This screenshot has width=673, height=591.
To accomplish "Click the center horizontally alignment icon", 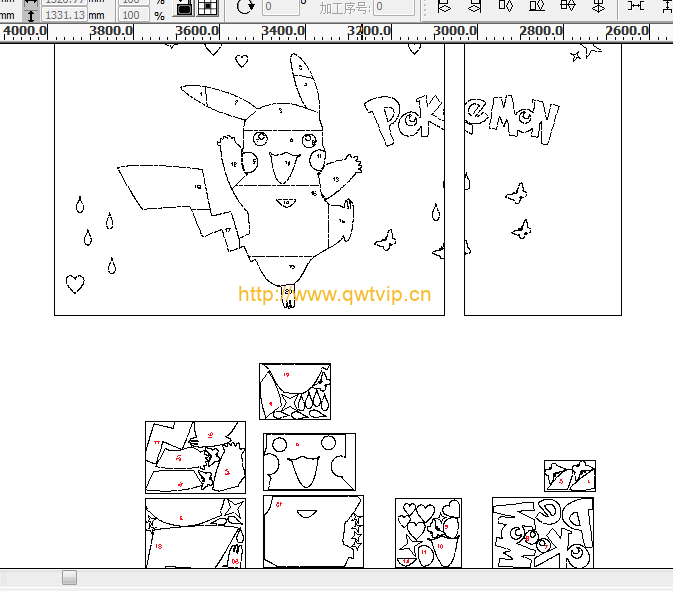I will pyautogui.click(x=567, y=6).
